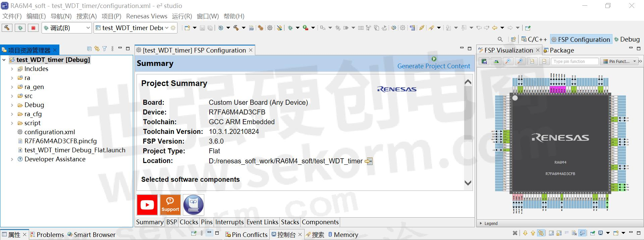This screenshot has width=644, height=240.
Task: Open the Renesas Views menu
Action: (147, 16)
